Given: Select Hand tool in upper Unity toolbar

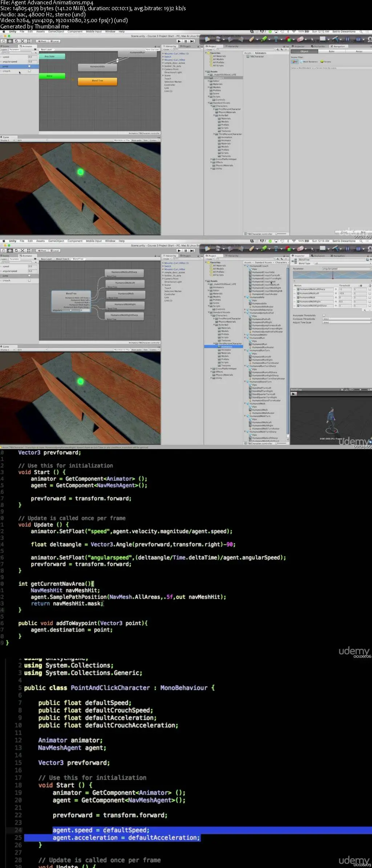Looking at the screenshot, I should 4,41.
